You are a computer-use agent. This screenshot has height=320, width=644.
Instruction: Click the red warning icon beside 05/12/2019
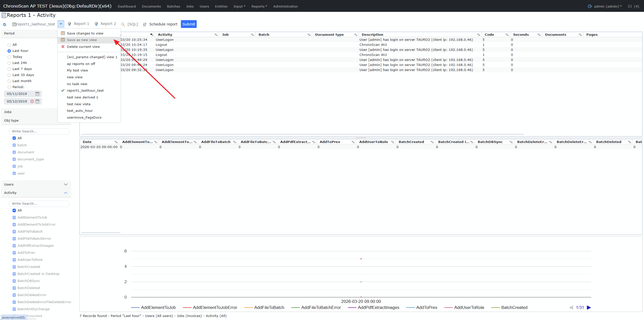(x=32, y=101)
